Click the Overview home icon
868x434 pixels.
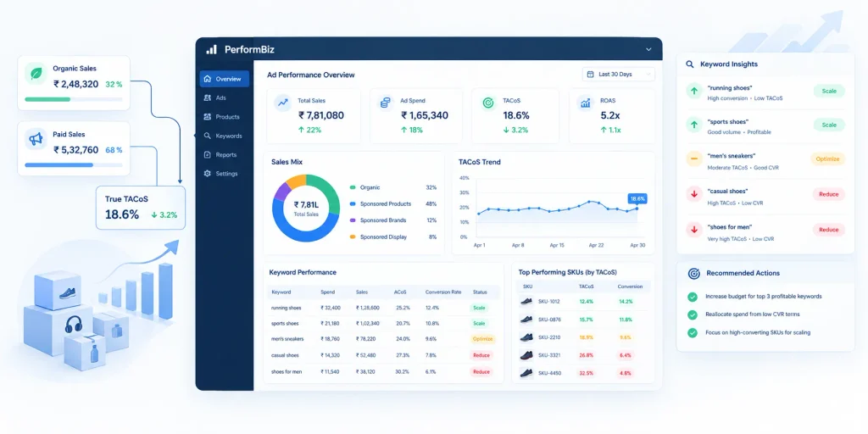coord(208,79)
